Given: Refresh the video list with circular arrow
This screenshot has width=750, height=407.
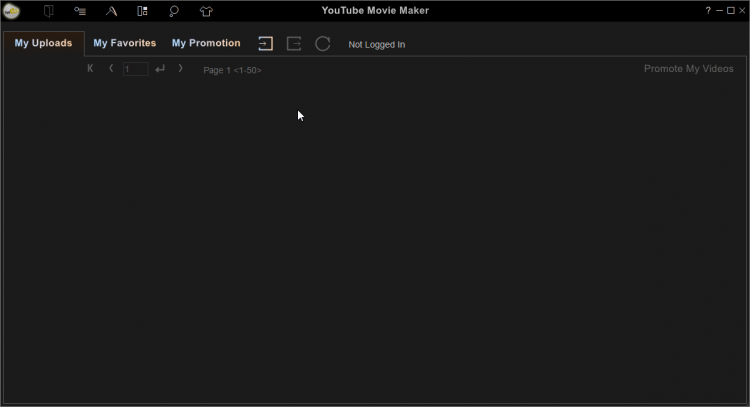Looking at the screenshot, I should (322, 44).
